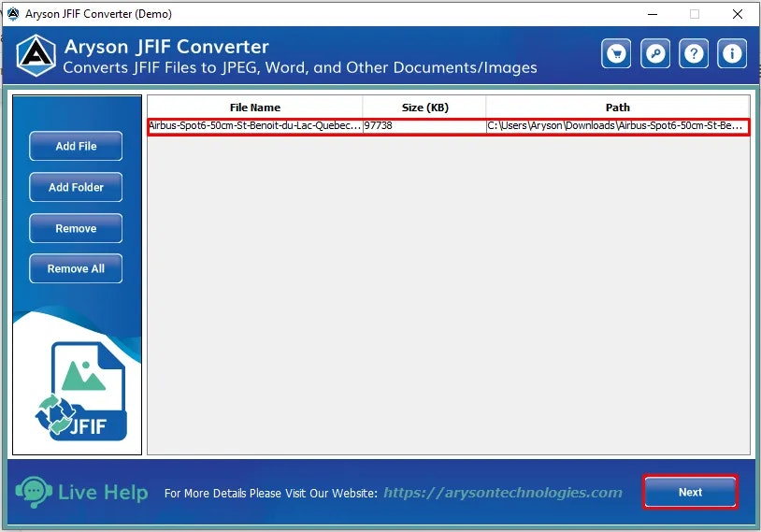Click the JFIF file illustration
Image resolution: width=761 pixels, height=532 pixels.
(x=81, y=391)
